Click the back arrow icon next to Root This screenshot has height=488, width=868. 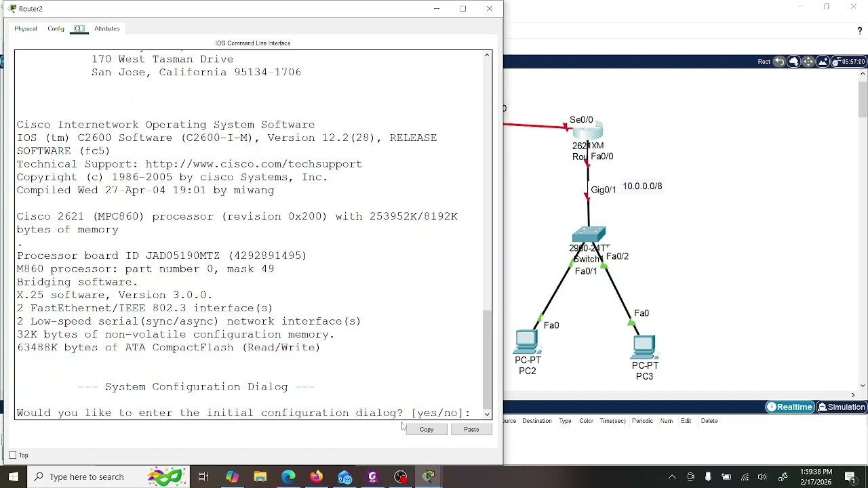tap(779, 62)
